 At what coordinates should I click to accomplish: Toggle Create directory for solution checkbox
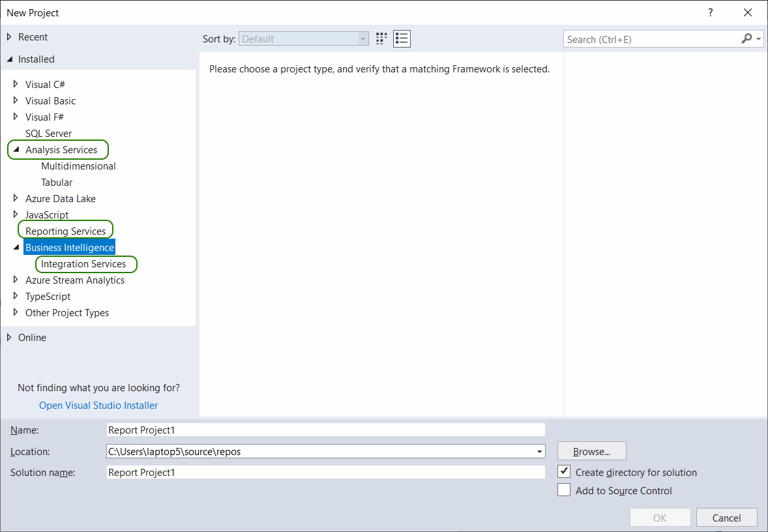(x=564, y=472)
